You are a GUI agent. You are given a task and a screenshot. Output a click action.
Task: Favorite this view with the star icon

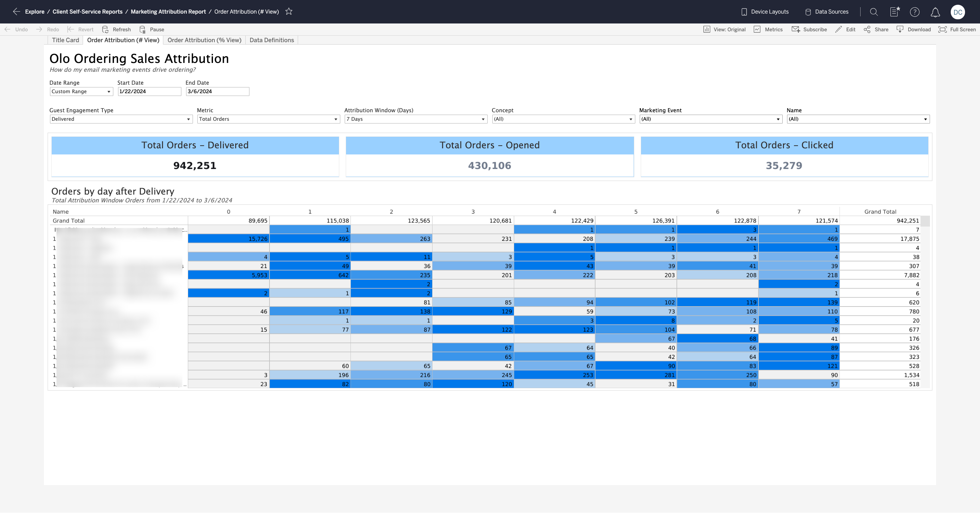coord(289,12)
